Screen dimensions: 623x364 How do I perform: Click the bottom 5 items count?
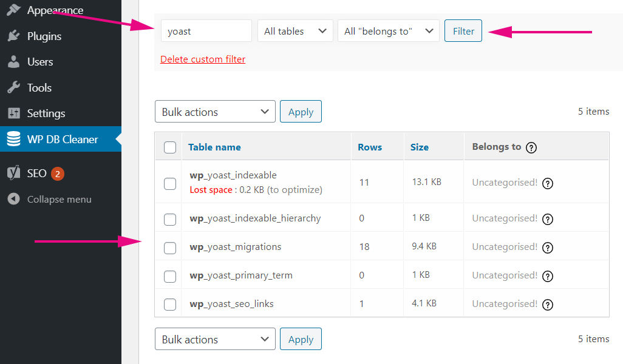[594, 339]
